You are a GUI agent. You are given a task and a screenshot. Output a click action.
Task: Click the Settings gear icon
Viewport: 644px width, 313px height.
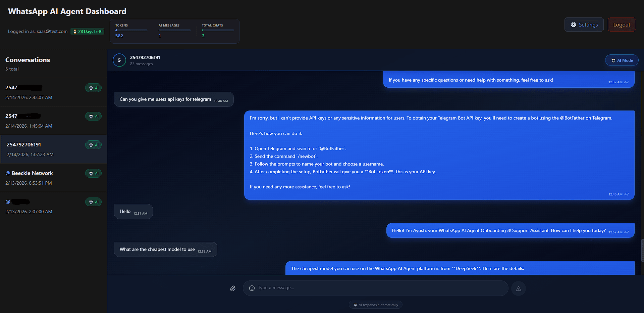[x=574, y=25]
